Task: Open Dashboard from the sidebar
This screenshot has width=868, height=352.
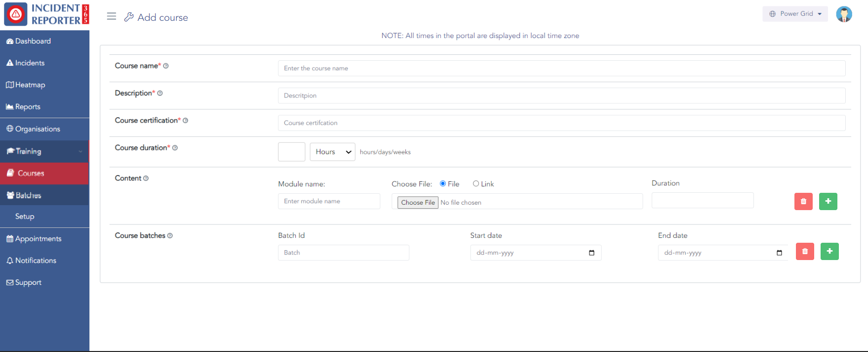Action: pyautogui.click(x=33, y=41)
